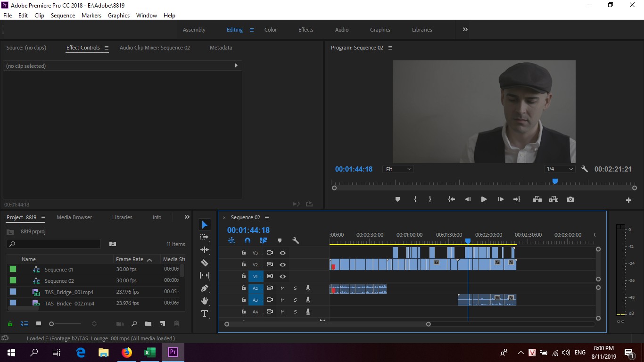Image resolution: width=644 pixels, height=362 pixels.
Task: Open timeline display settings wrench
Action: tap(296, 240)
